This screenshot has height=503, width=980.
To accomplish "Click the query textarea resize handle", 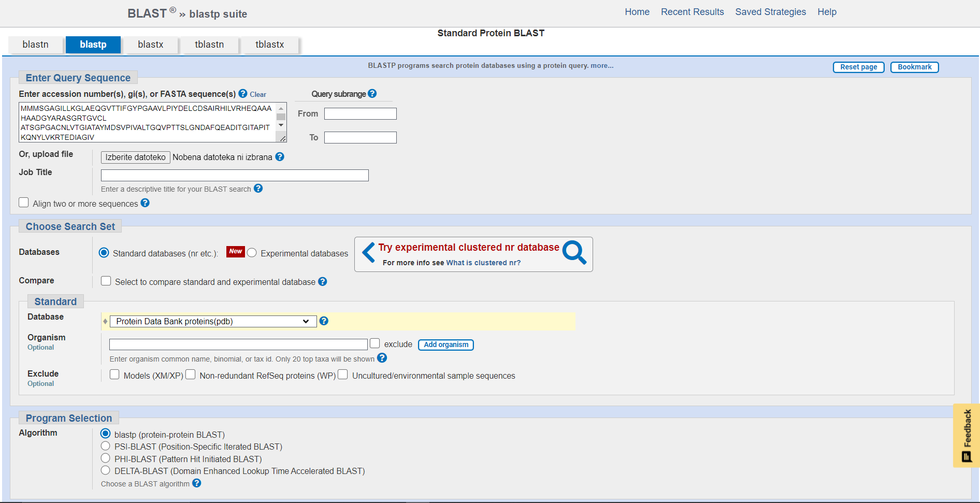I will pos(282,138).
